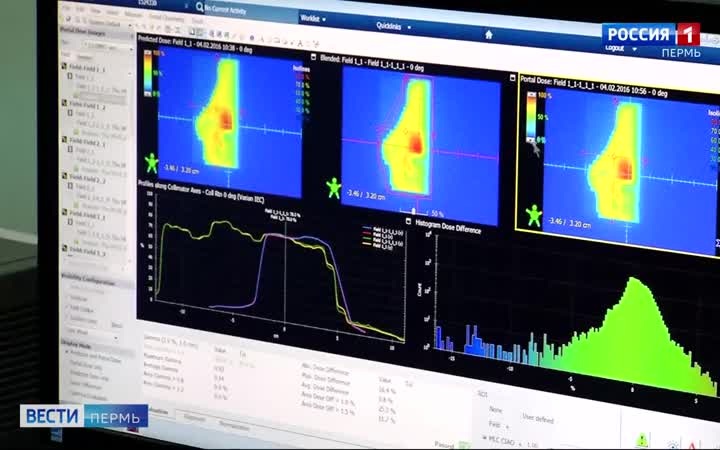The height and width of the screenshot is (450, 720).
Task: Click the Portal Dose color scale bar
Action: (x=531, y=117)
